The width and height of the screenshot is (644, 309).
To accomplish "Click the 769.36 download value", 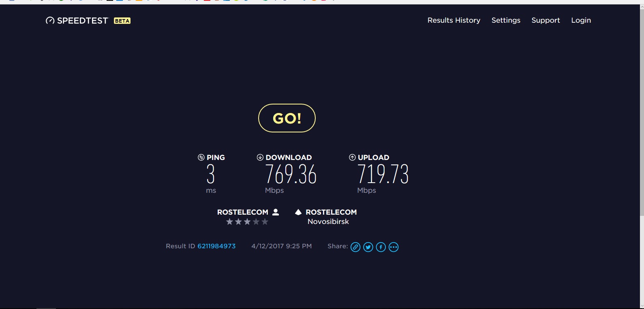I will tap(291, 174).
